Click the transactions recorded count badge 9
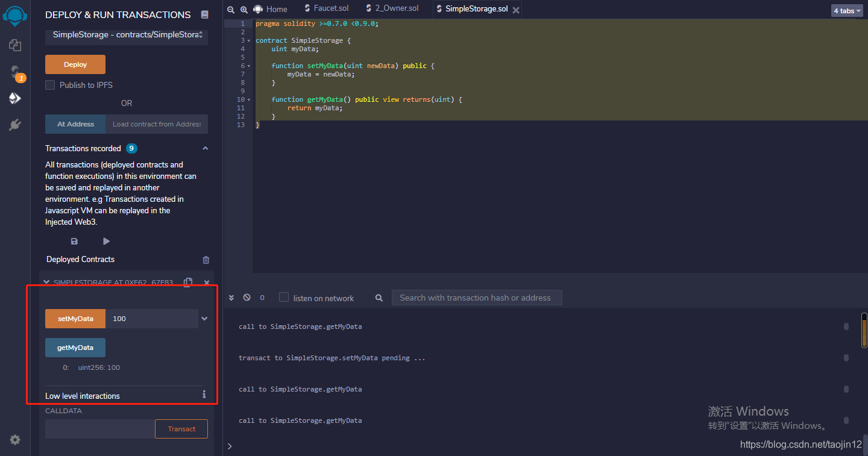 131,148
